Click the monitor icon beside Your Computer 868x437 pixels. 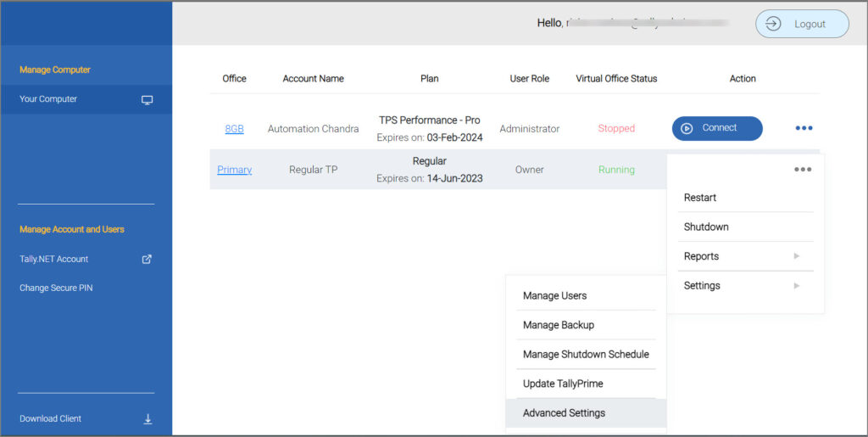(x=147, y=100)
